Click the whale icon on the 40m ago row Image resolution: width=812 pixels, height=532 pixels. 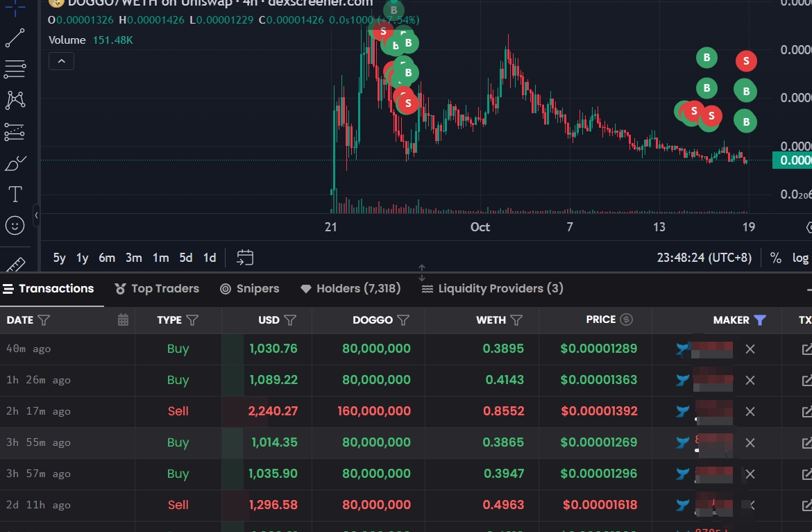[682, 349]
